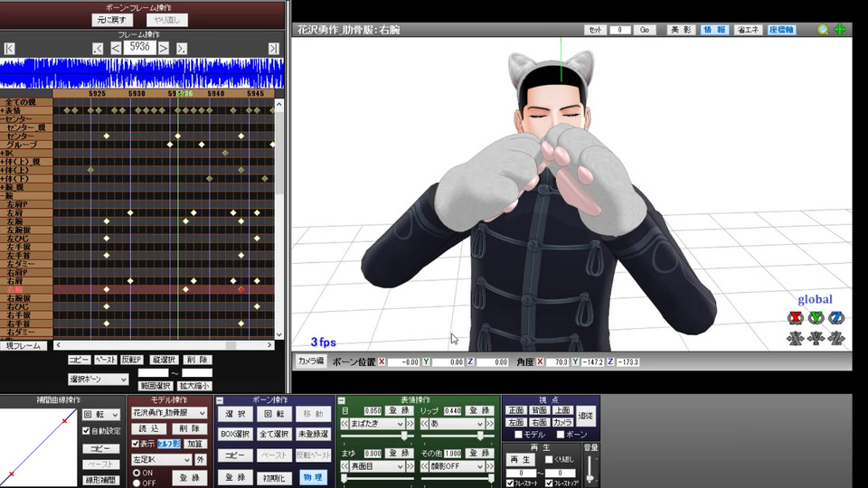Screen dimensions: 868x488
Task: Next eye morph (>>) beside まばたき
Action: (x=410, y=424)
